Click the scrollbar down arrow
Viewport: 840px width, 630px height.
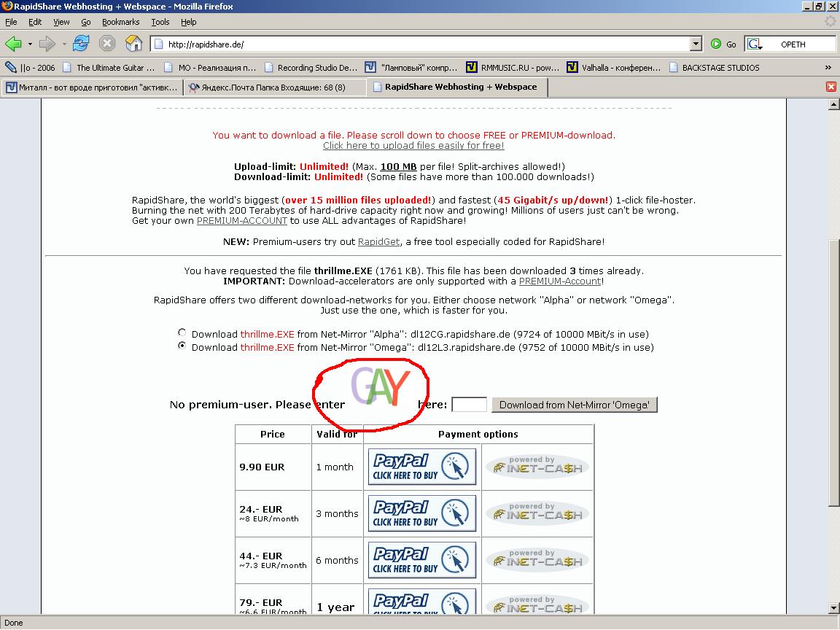pyautogui.click(x=833, y=608)
